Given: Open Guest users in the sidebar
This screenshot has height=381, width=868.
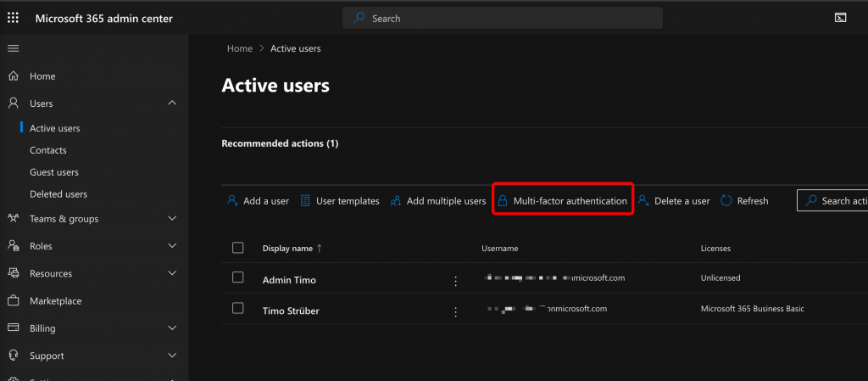Looking at the screenshot, I should [54, 172].
